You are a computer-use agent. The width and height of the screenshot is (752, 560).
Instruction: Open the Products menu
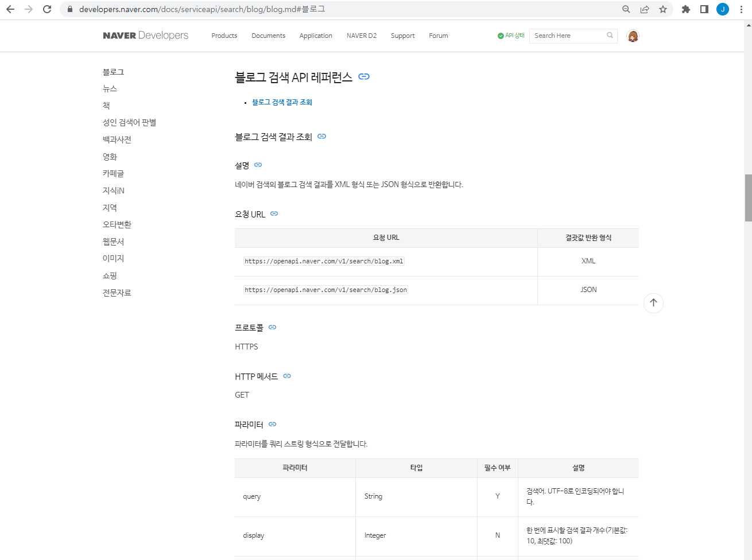click(x=224, y=36)
